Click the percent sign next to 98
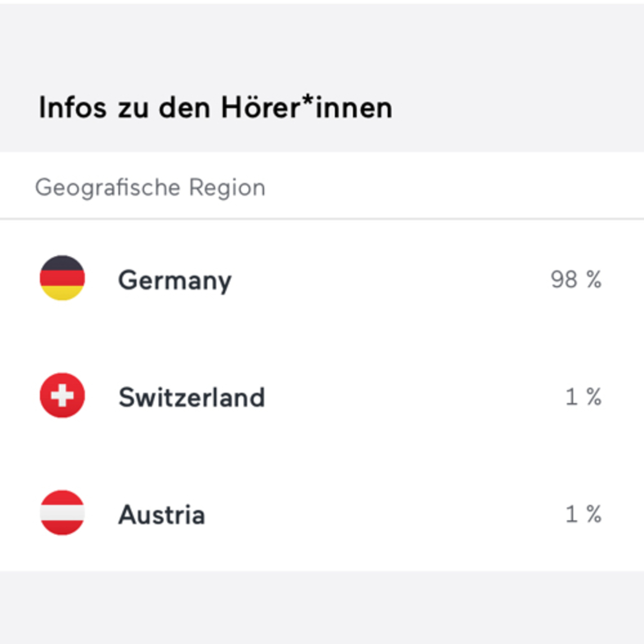Screen dimensions: 644x644 point(594,279)
